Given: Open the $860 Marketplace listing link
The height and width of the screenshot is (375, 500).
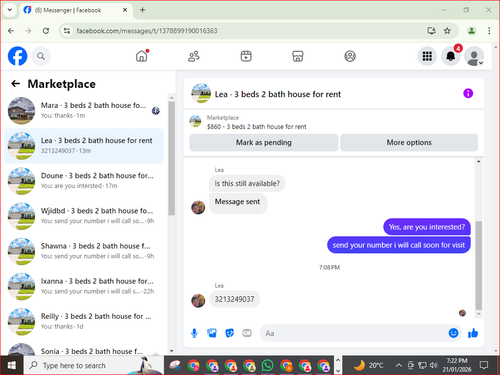Looking at the screenshot, I should (x=256, y=127).
